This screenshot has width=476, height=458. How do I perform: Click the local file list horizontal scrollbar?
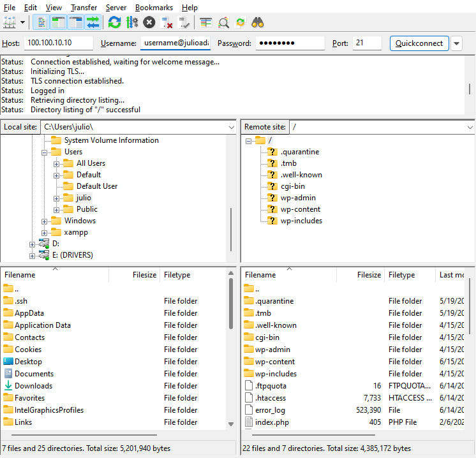(x=84, y=435)
